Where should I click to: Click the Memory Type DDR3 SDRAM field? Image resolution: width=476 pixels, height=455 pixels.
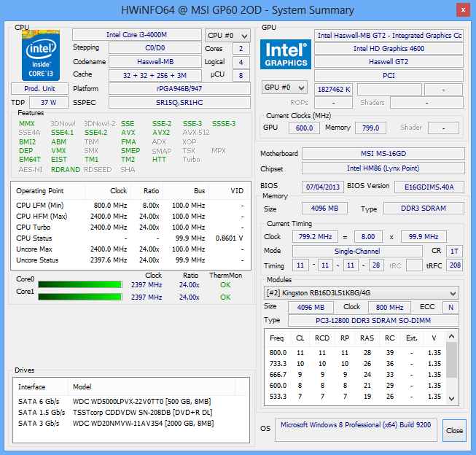coord(424,209)
